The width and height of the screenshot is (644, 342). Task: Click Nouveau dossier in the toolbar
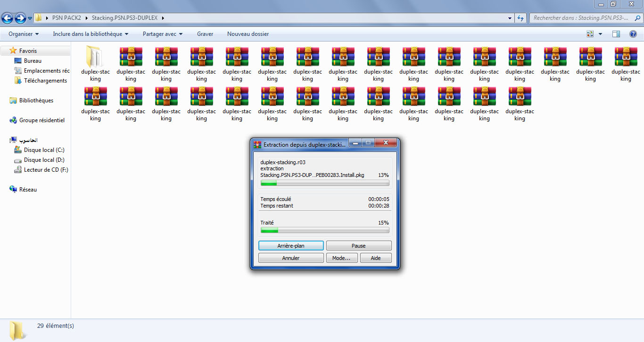coord(248,34)
